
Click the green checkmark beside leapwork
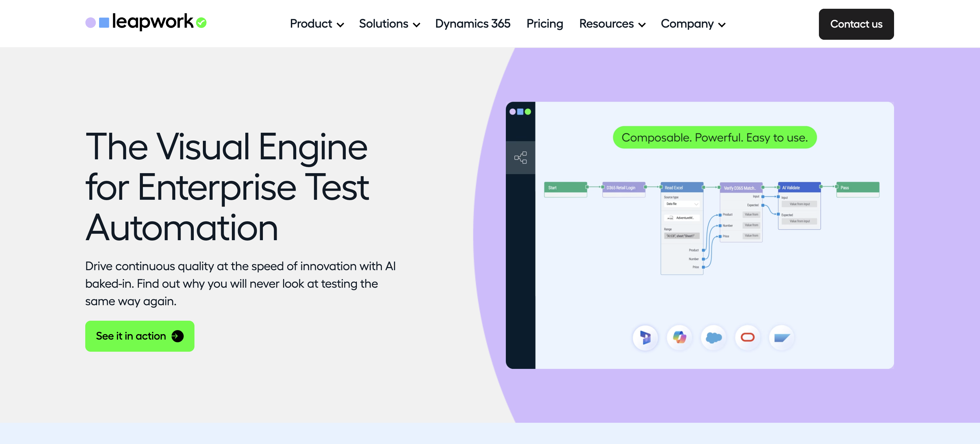[x=201, y=23]
